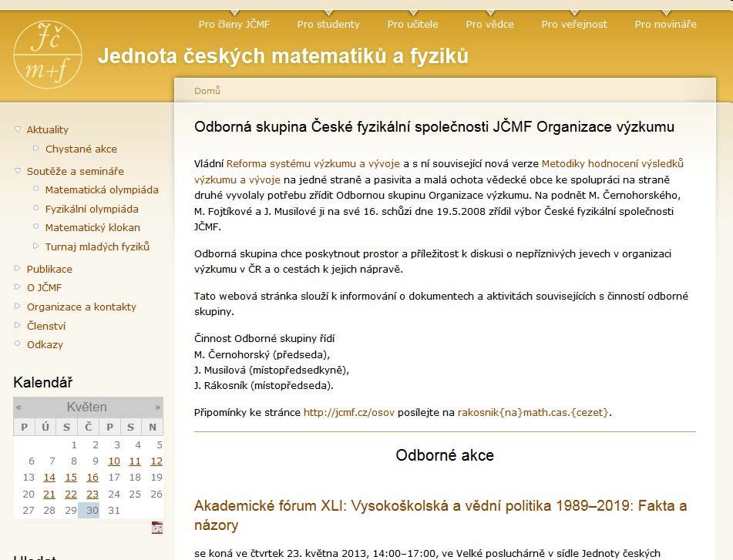Expand the Organizace a kontakty arrow

(x=18, y=306)
